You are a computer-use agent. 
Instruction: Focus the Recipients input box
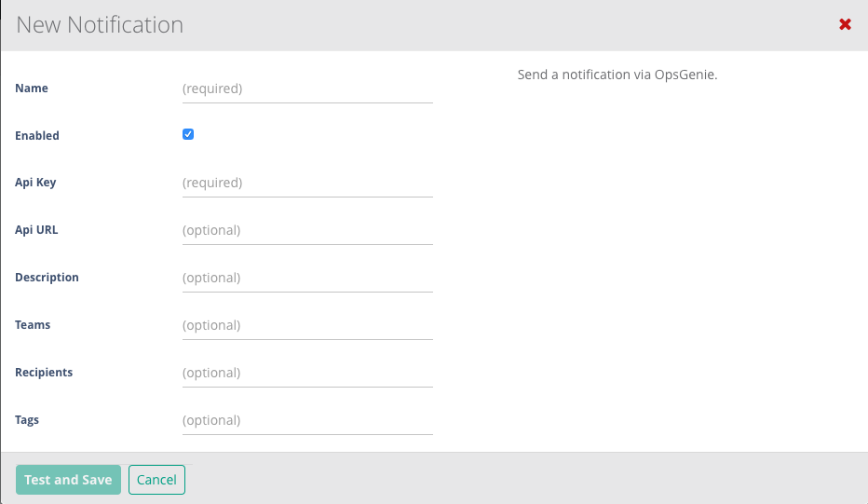pos(307,374)
